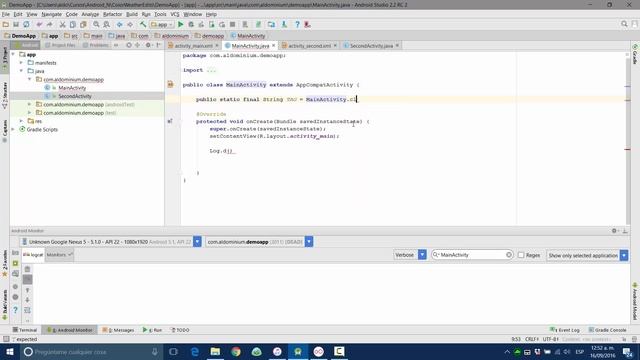Open Windows Start menu
Screen dimensions: 640x360
point(10,351)
